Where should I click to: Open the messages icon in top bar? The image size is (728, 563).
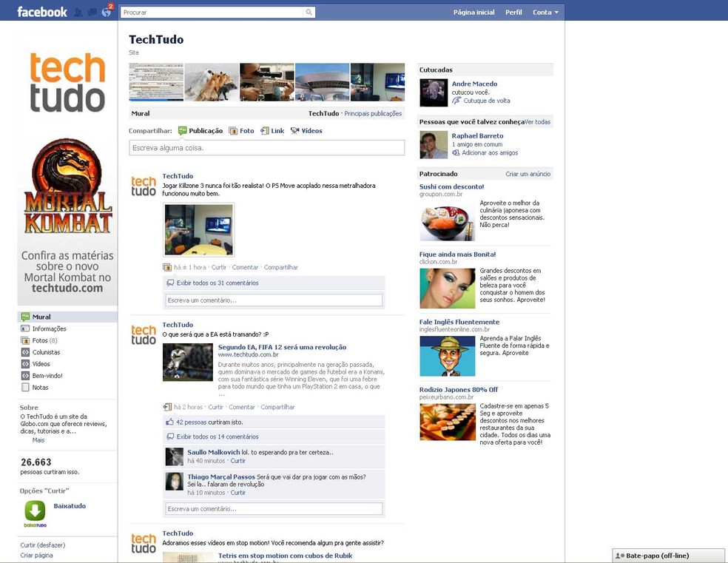(92, 11)
